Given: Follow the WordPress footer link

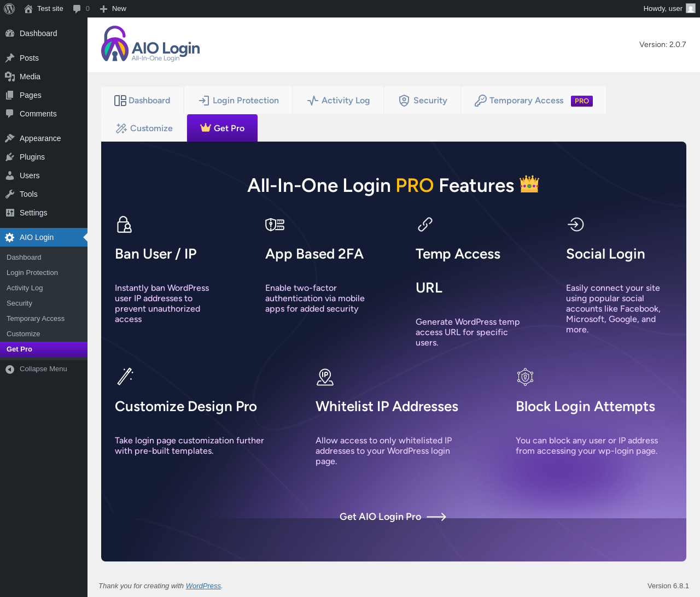Looking at the screenshot, I should 203,586.
